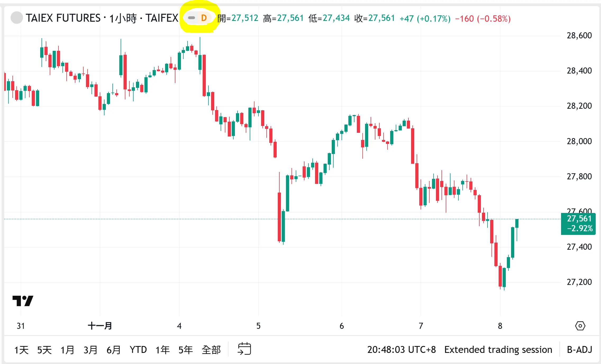Switch to the 3月 range
601x364 pixels.
(x=90, y=350)
